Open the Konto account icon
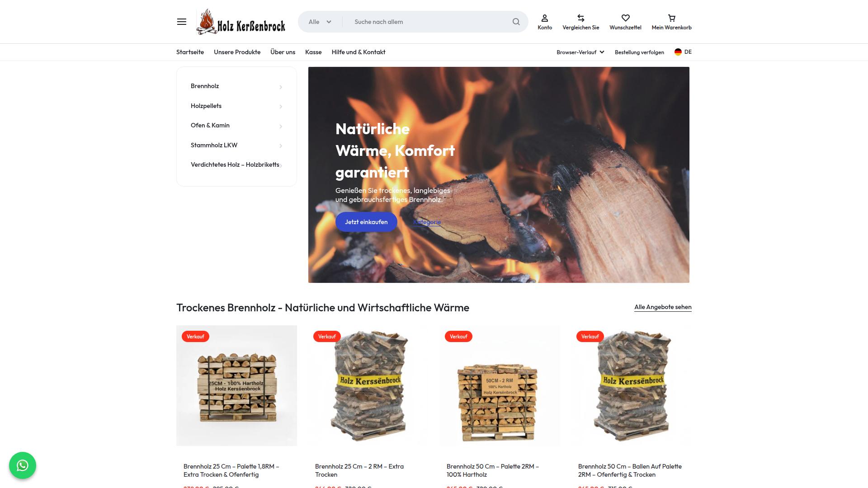This screenshot has height=488, width=868. tap(545, 18)
